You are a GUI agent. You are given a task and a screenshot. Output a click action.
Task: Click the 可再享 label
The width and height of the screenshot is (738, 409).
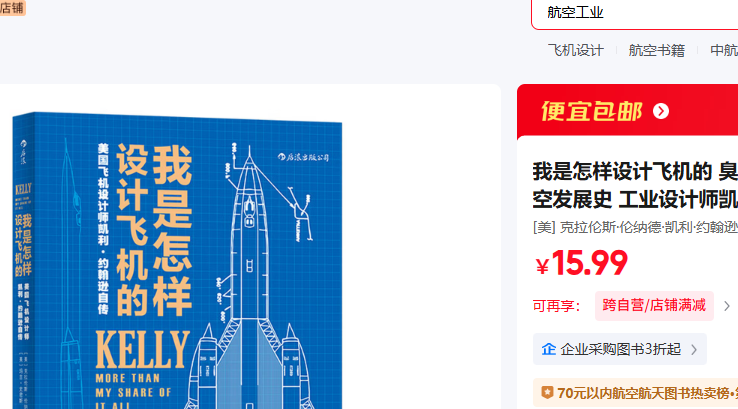pyautogui.click(x=556, y=306)
